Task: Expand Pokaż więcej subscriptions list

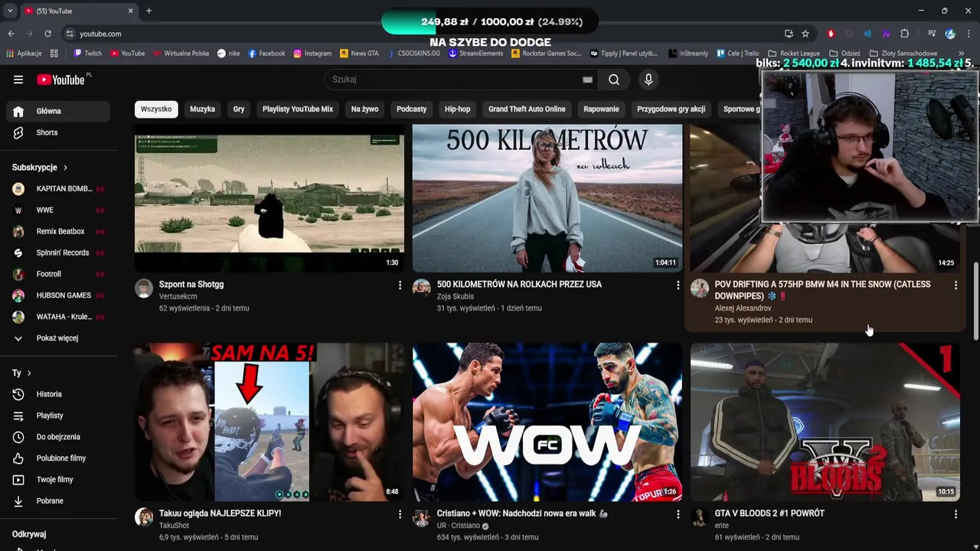Action: coord(58,338)
